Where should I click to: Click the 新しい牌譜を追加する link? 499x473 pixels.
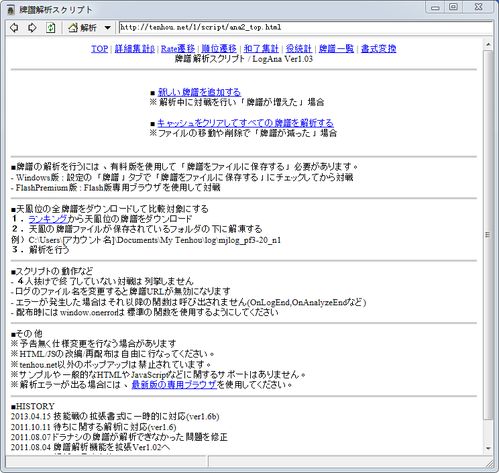click(x=199, y=92)
